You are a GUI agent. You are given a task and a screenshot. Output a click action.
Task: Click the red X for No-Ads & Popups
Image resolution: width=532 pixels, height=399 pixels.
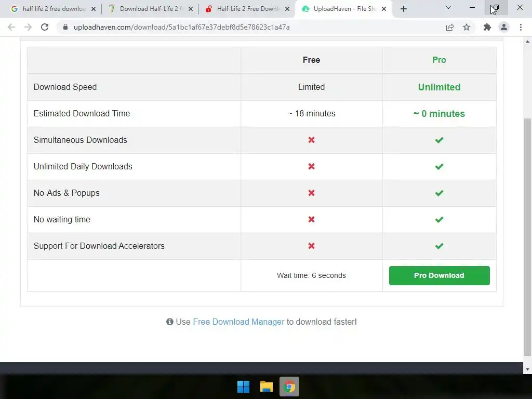[x=312, y=193]
